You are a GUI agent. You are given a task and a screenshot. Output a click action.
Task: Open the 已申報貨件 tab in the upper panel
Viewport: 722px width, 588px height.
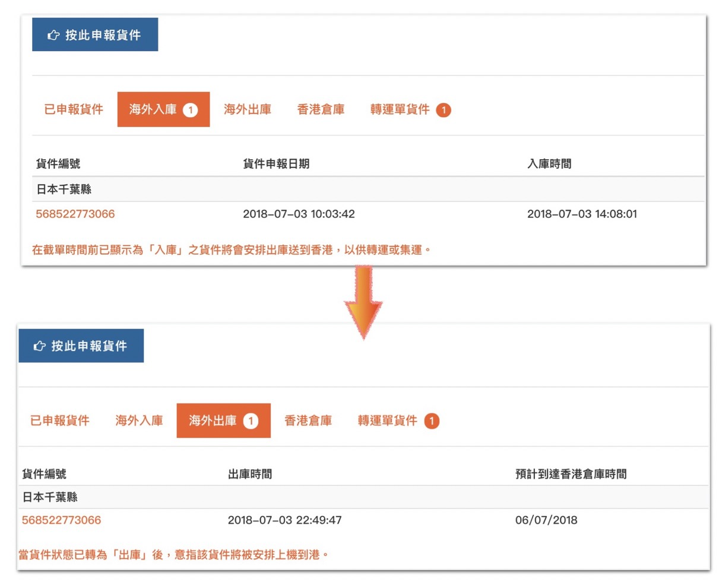(74, 109)
